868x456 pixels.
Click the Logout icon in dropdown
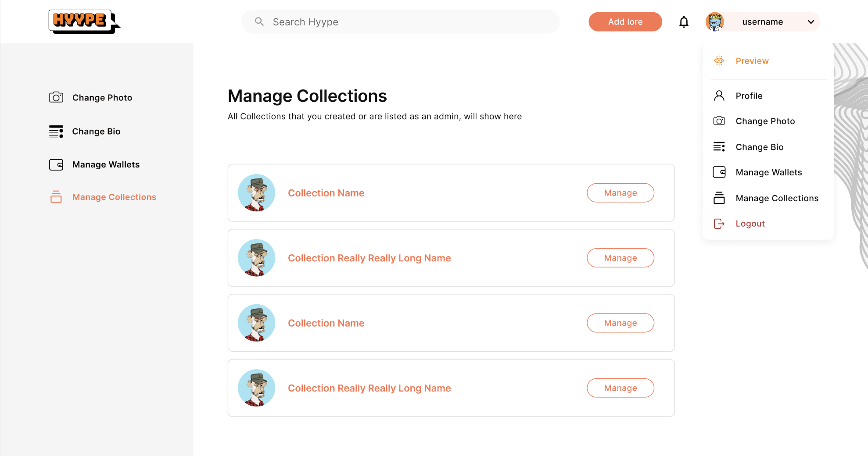(x=719, y=224)
